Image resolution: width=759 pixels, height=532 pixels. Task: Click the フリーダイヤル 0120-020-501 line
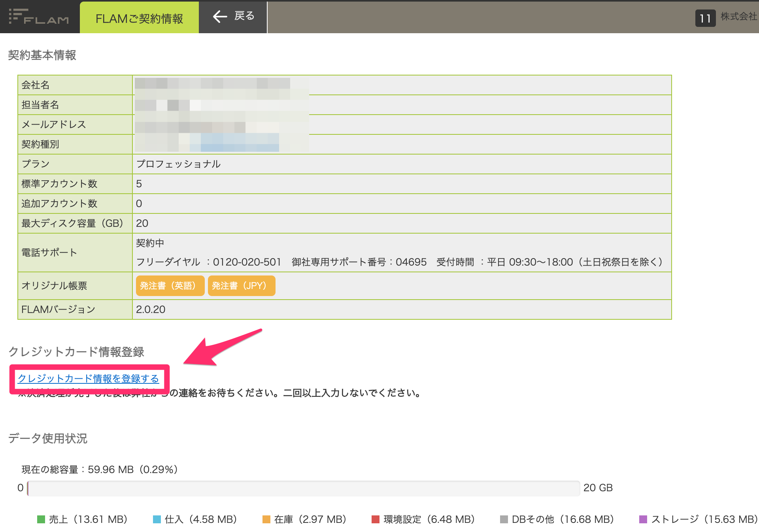pos(208,262)
